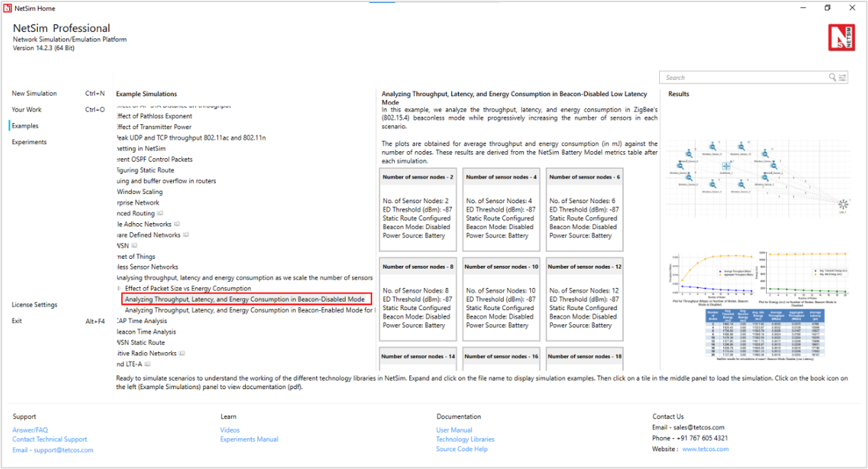Click the book icon next to LTE-A
The width and height of the screenshot is (868, 469).
(148, 364)
